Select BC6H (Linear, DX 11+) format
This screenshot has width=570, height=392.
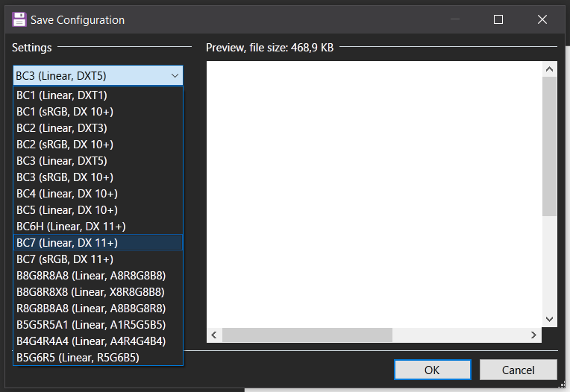(x=98, y=227)
